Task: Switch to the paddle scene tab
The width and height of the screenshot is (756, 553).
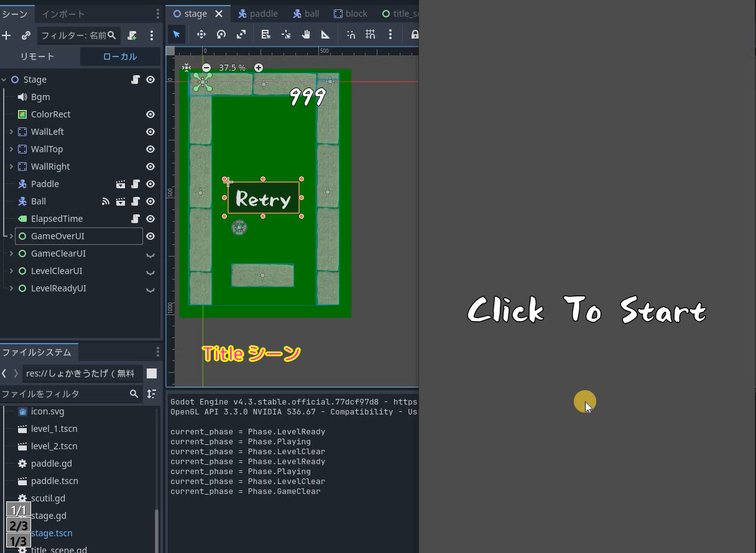Action: (258, 14)
